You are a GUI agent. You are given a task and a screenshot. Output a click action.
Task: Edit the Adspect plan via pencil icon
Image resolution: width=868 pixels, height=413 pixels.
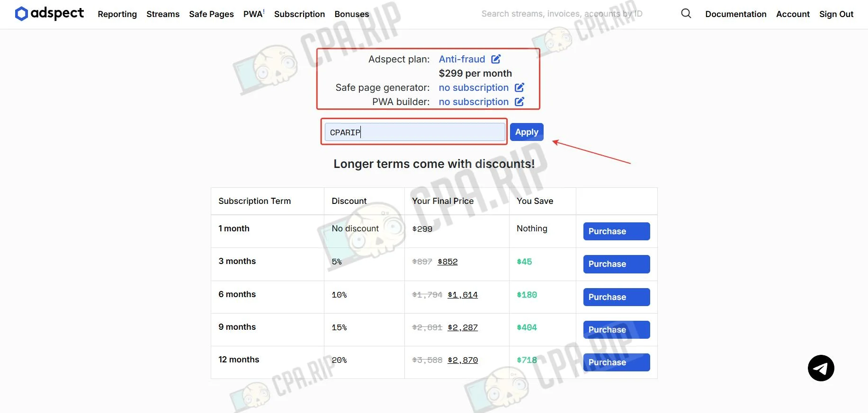coord(496,59)
